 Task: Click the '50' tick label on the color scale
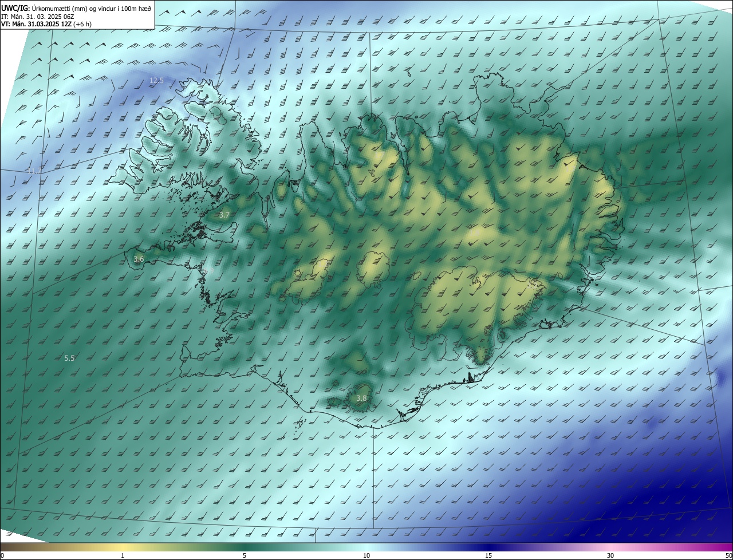[728, 556]
